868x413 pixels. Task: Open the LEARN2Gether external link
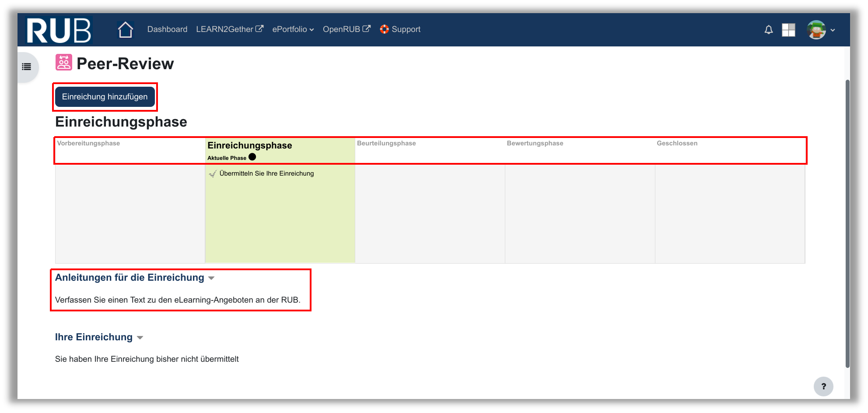tap(229, 29)
